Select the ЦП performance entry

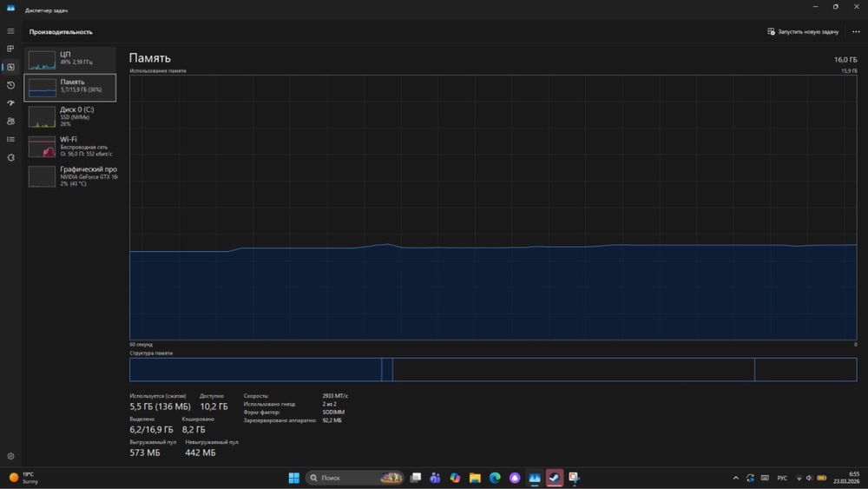(x=70, y=59)
